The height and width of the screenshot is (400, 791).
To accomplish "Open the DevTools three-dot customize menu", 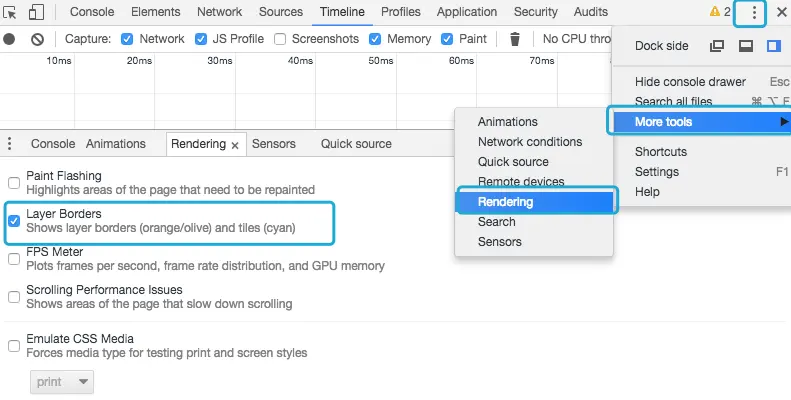I will point(754,12).
